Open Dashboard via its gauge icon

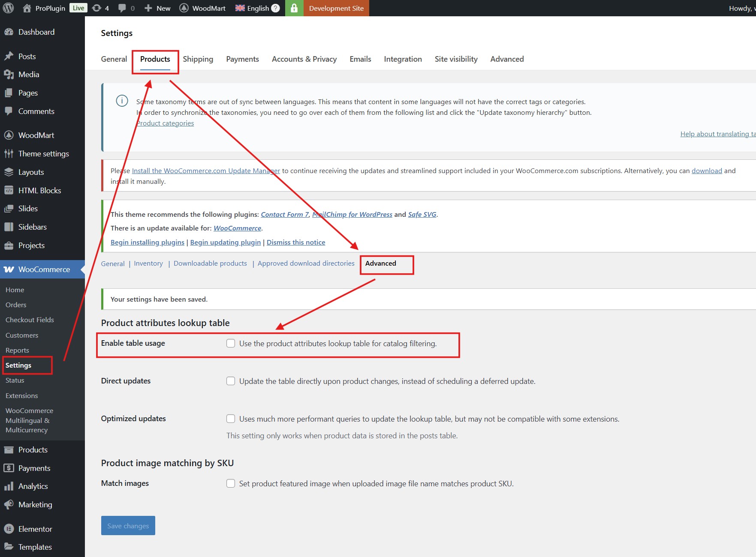point(9,32)
